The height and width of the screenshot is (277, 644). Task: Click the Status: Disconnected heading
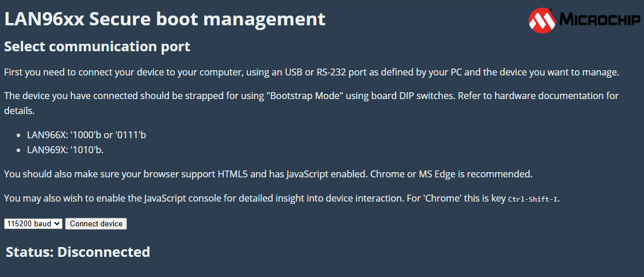pos(78,252)
